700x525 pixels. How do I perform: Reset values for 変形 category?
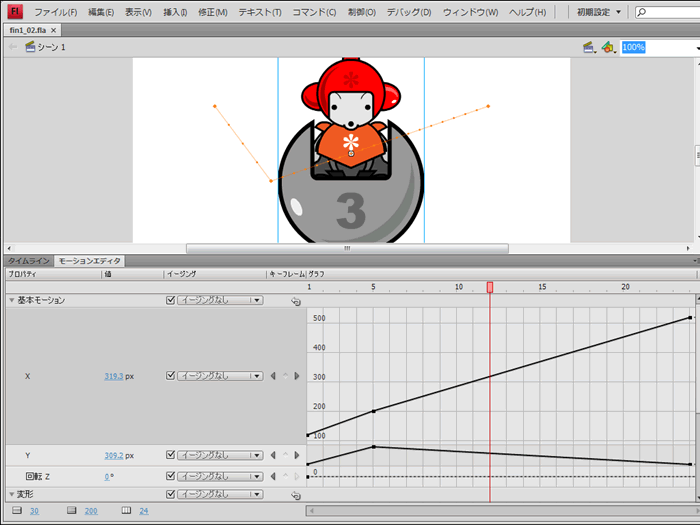coord(296,494)
